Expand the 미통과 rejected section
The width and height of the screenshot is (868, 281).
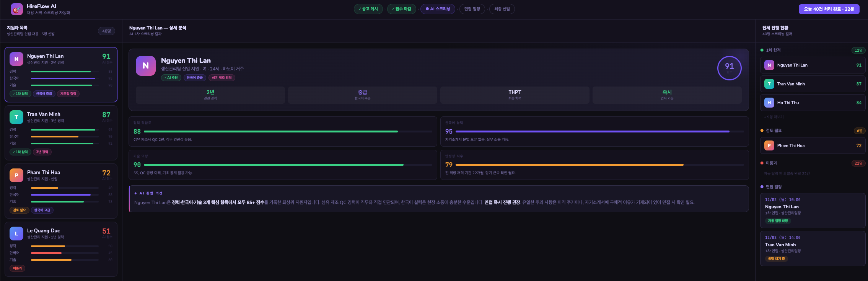click(771, 163)
